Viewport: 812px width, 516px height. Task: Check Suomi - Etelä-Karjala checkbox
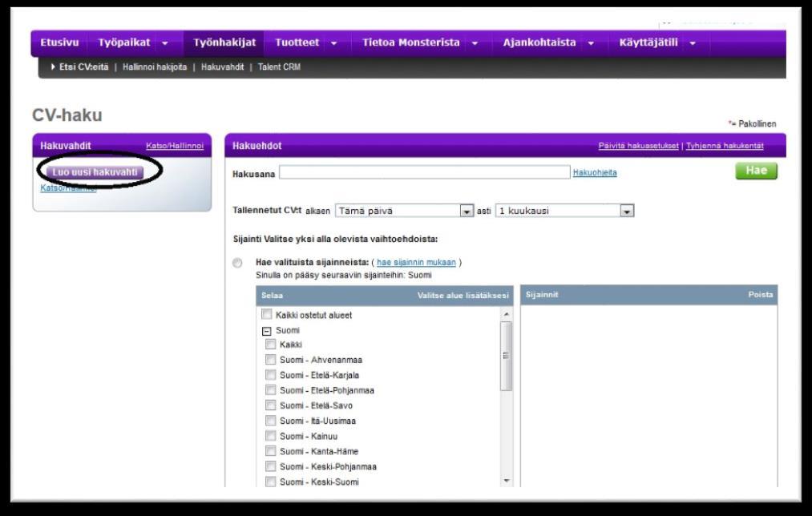(270, 374)
